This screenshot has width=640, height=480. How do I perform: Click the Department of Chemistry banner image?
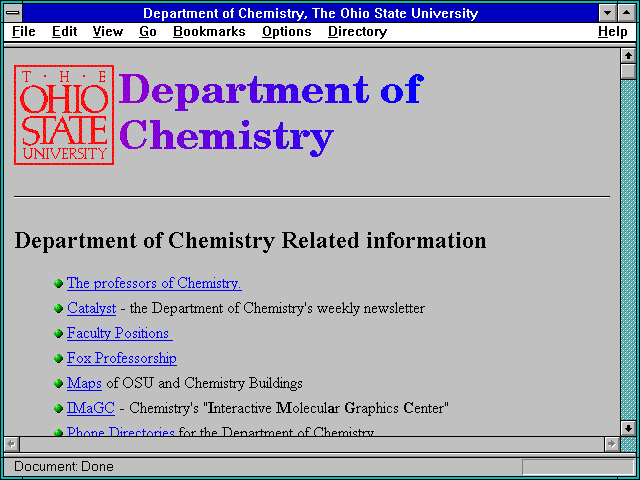[x=271, y=114]
